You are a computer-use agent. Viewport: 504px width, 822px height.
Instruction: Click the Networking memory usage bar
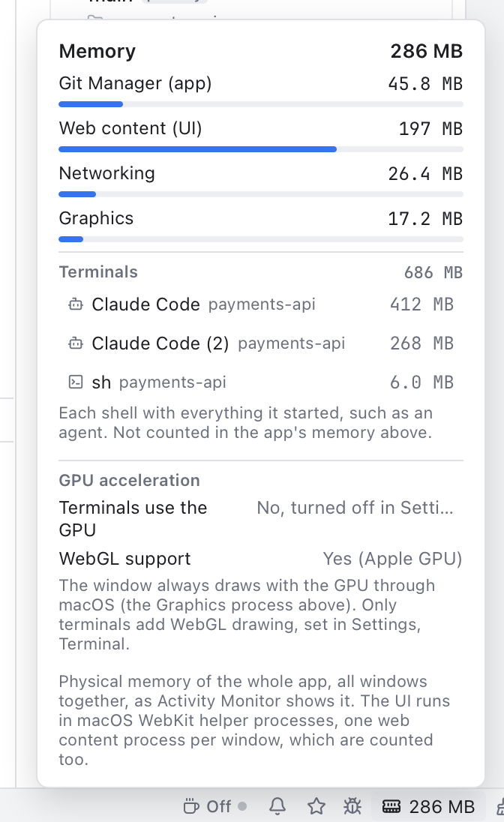point(261,194)
